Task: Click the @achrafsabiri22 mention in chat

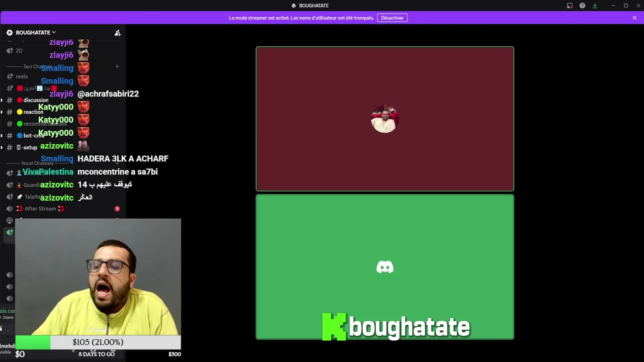Action: coord(108,94)
